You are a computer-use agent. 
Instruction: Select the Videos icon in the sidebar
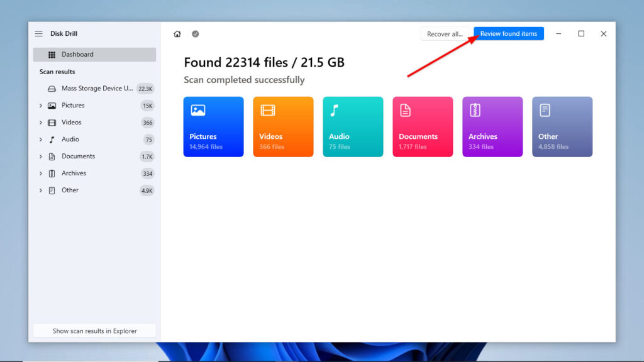point(52,122)
